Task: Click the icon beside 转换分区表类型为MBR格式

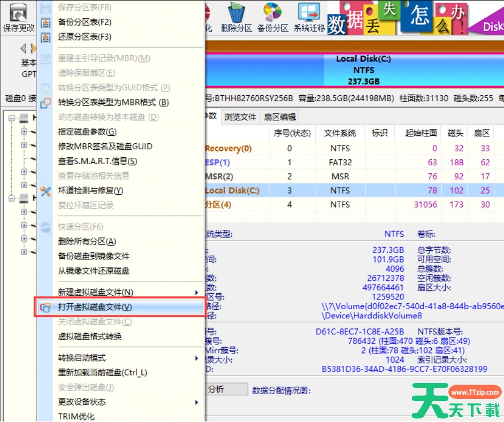Action: point(46,103)
